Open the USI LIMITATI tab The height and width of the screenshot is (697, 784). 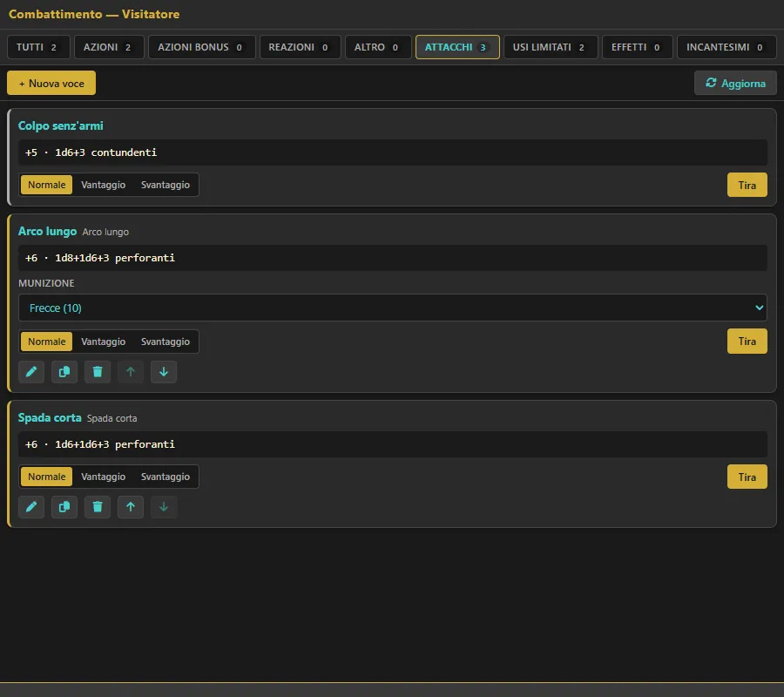pos(551,47)
